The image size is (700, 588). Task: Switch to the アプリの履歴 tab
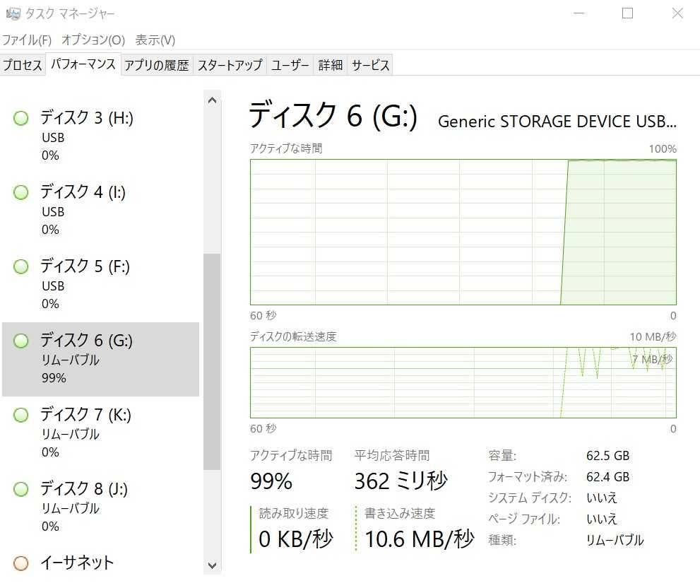tap(157, 65)
